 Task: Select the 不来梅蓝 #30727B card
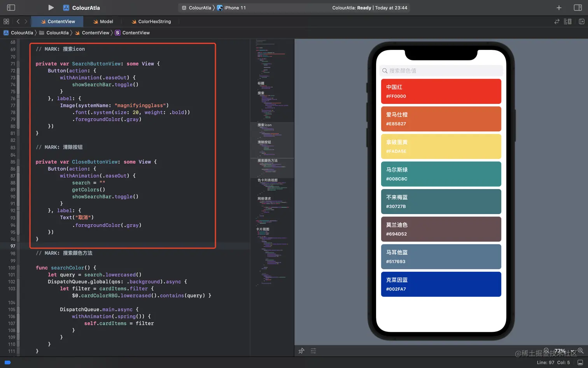(441, 201)
